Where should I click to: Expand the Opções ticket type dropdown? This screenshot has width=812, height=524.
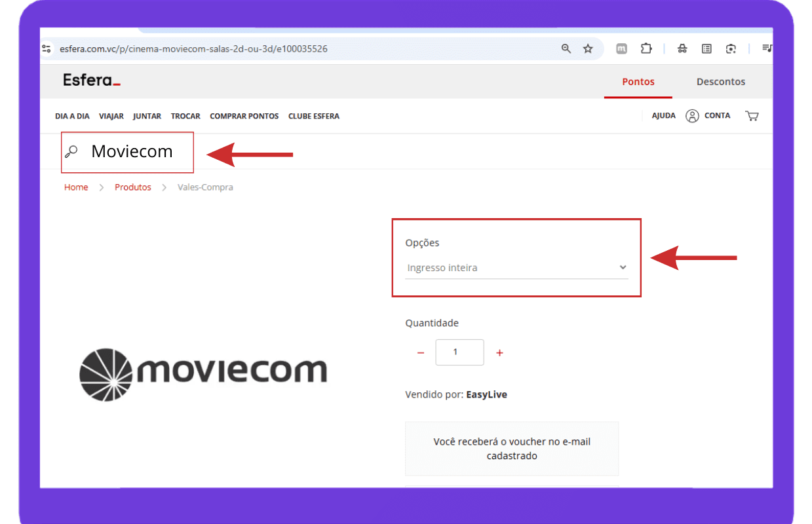click(516, 268)
